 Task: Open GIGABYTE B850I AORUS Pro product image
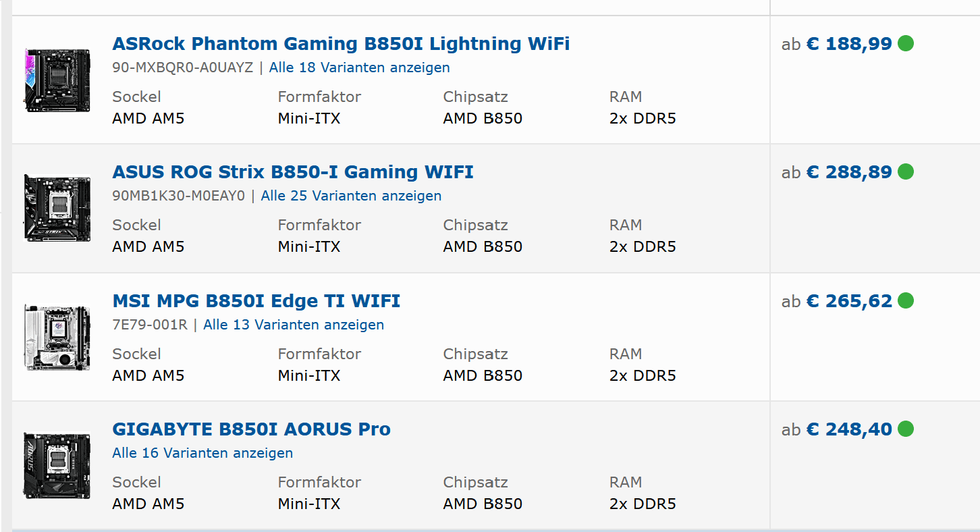point(57,465)
